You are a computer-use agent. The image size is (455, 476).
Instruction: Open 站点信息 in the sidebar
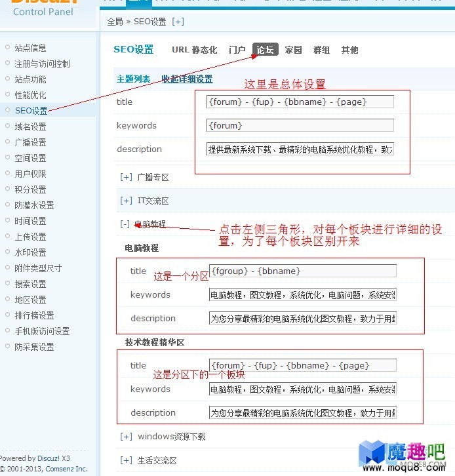coord(30,48)
